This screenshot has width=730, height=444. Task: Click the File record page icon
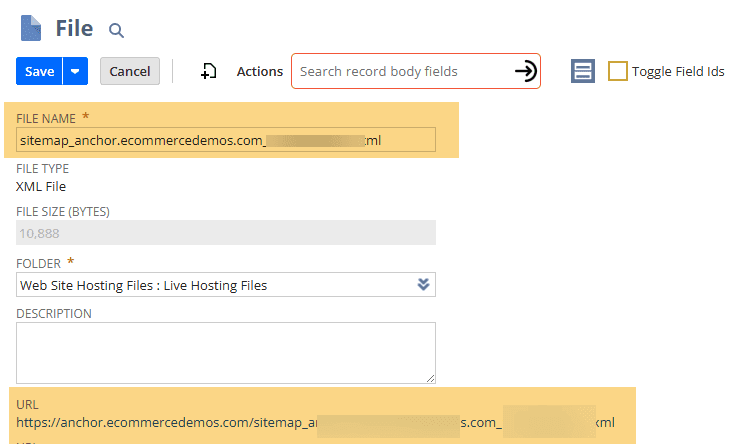click(31, 28)
